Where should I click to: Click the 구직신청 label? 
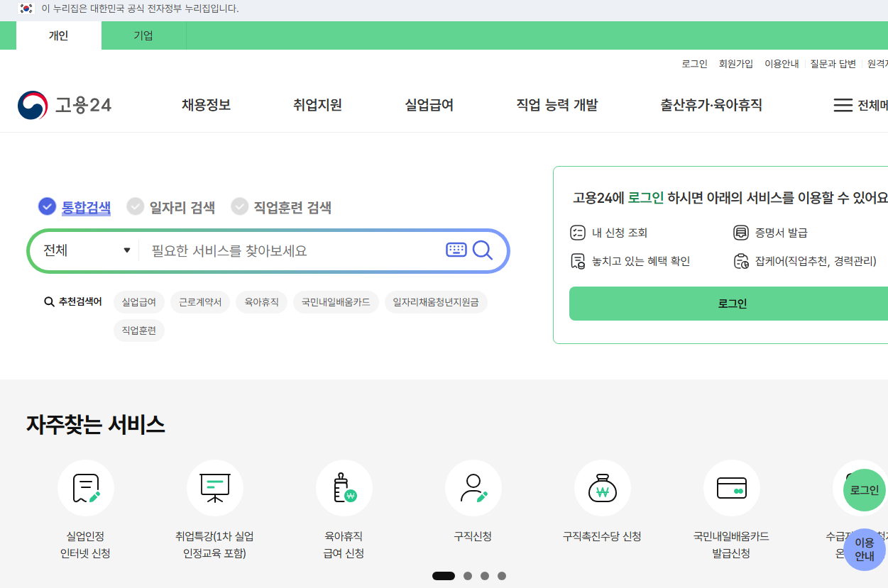coord(473,536)
